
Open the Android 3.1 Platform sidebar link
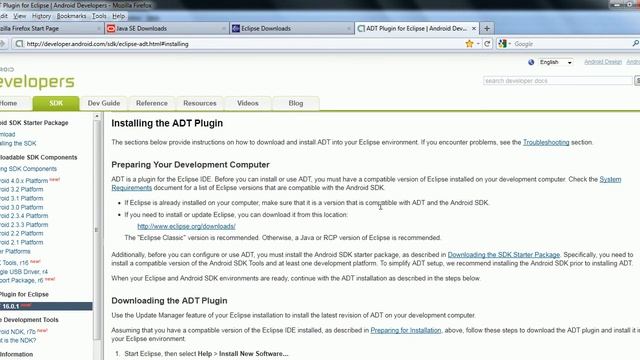22,198
